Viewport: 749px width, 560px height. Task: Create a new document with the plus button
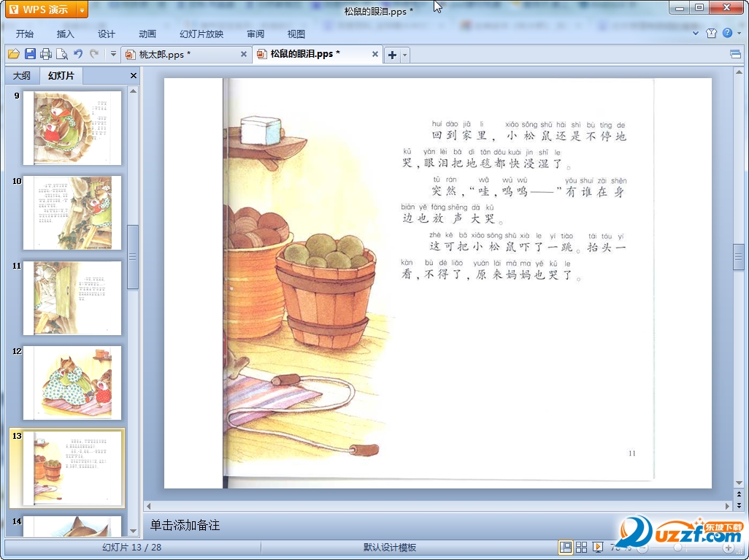click(392, 55)
